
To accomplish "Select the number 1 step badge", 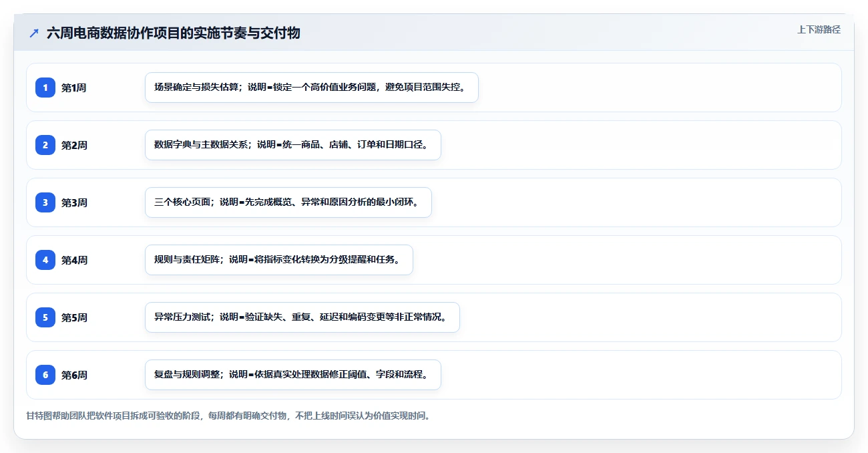I will click(x=45, y=88).
